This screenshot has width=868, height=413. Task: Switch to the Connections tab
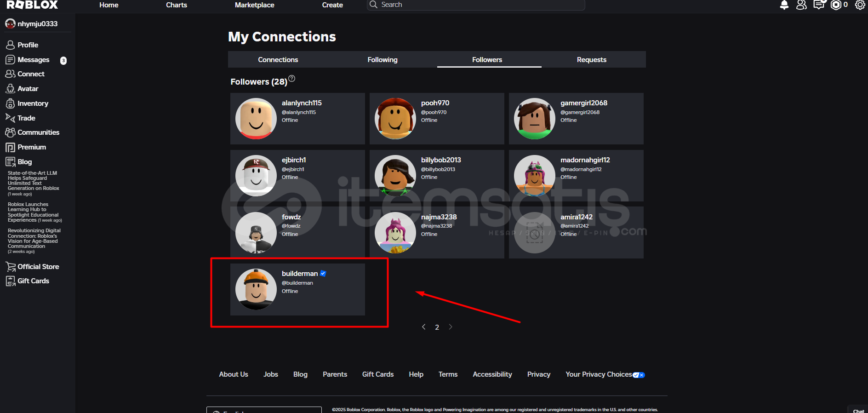(278, 60)
